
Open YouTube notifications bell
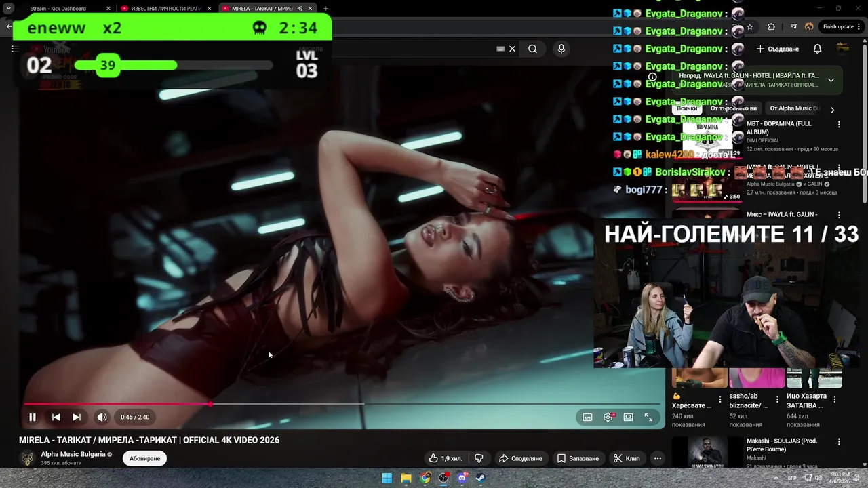click(817, 49)
